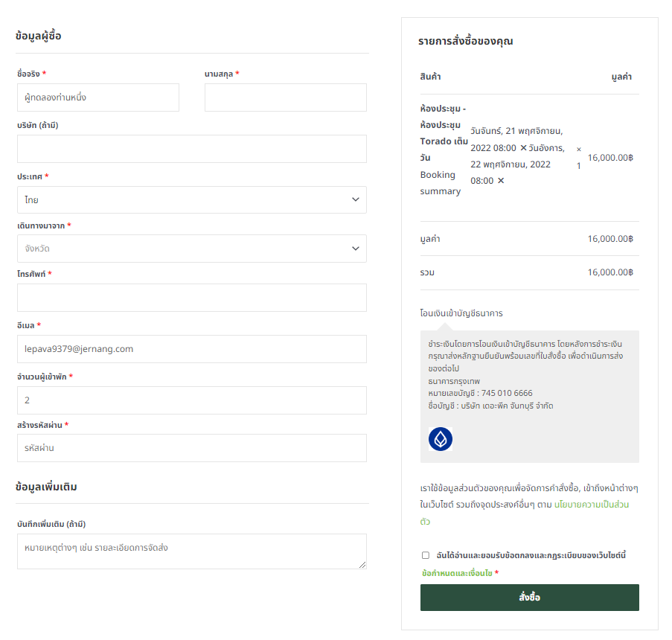
Task: Click the อีเมล email input field
Action: click(x=191, y=349)
